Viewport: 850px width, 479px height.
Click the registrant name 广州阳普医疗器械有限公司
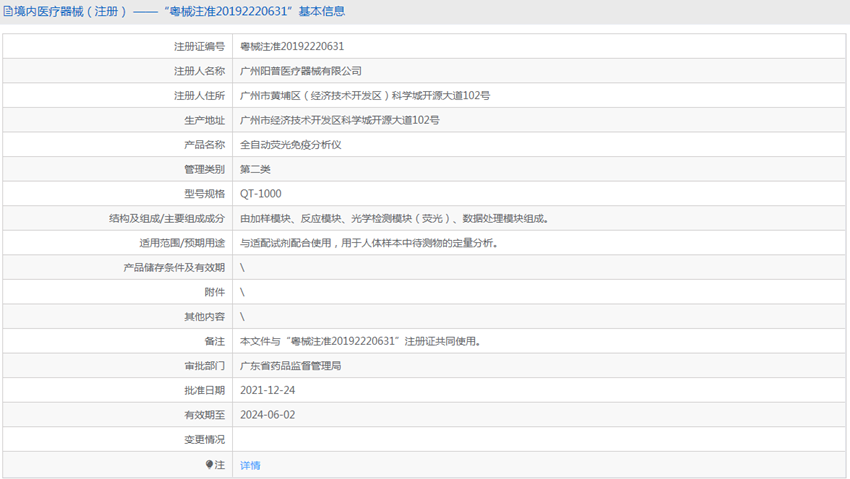pyautogui.click(x=300, y=71)
